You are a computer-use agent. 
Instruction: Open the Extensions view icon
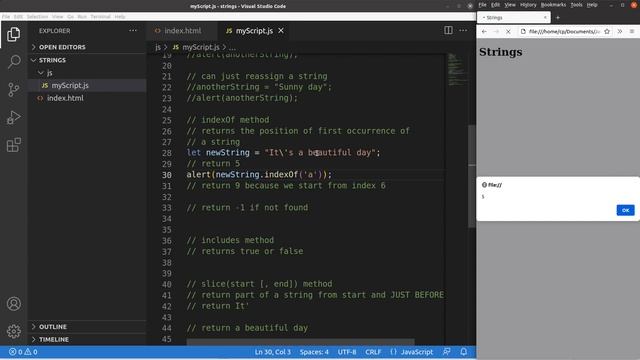coord(13,145)
